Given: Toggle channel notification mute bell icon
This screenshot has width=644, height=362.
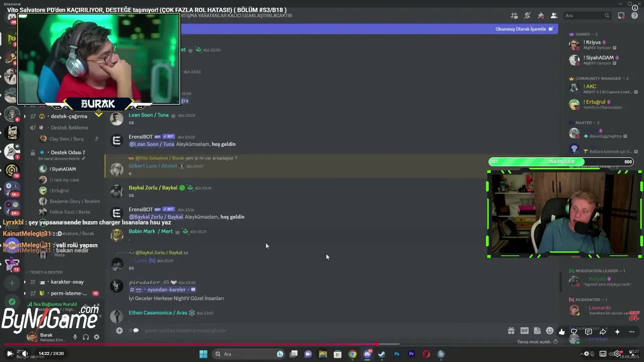Looking at the screenshot, I should pyautogui.click(x=527, y=16).
